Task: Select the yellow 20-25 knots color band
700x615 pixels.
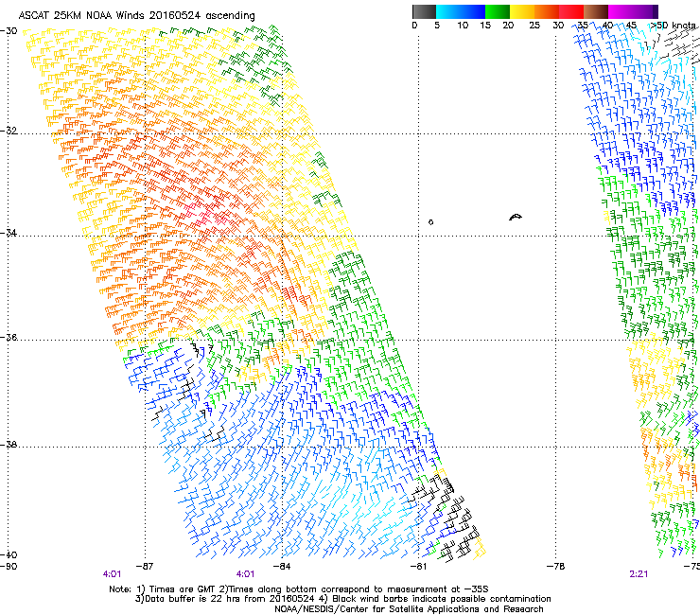Action: pos(522,11)
